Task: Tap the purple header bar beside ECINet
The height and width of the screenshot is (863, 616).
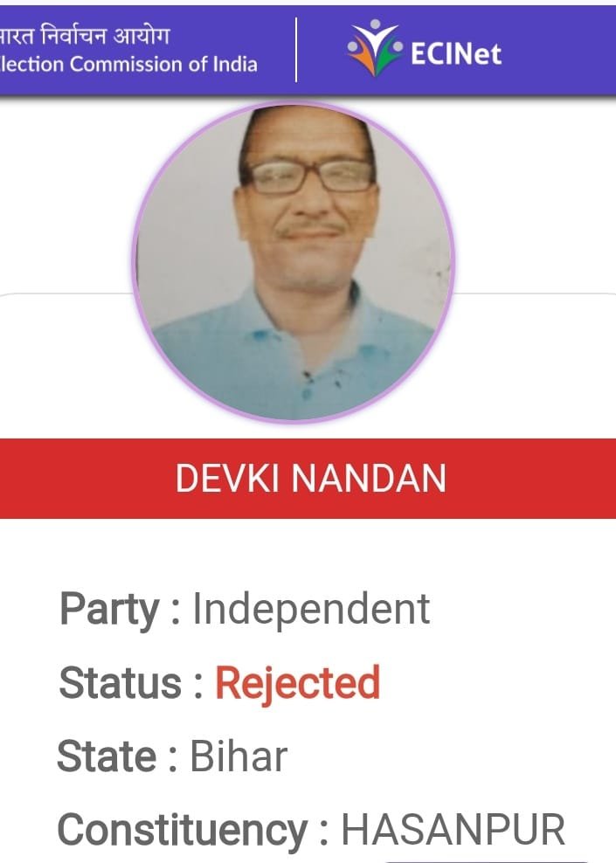Action: 556,51
